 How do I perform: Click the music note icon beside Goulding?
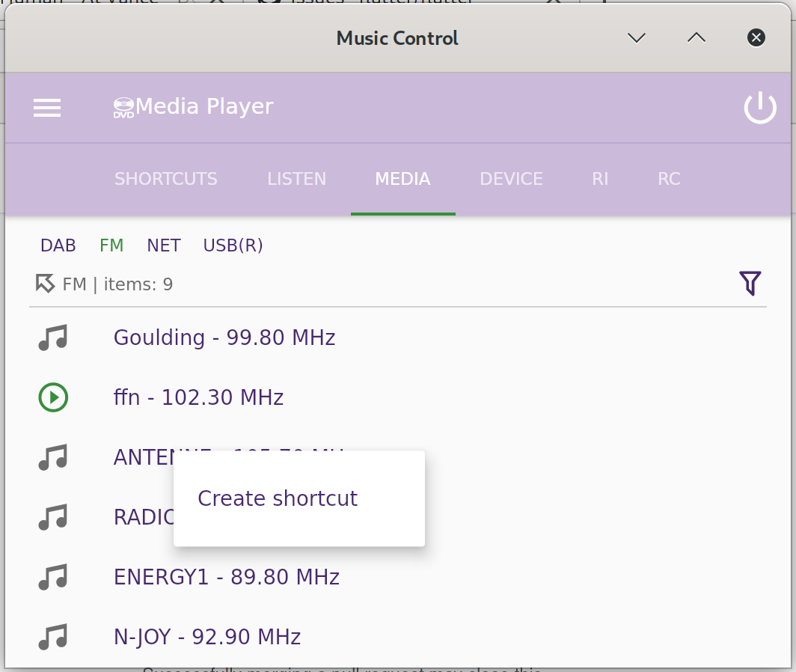coord(52,337)
